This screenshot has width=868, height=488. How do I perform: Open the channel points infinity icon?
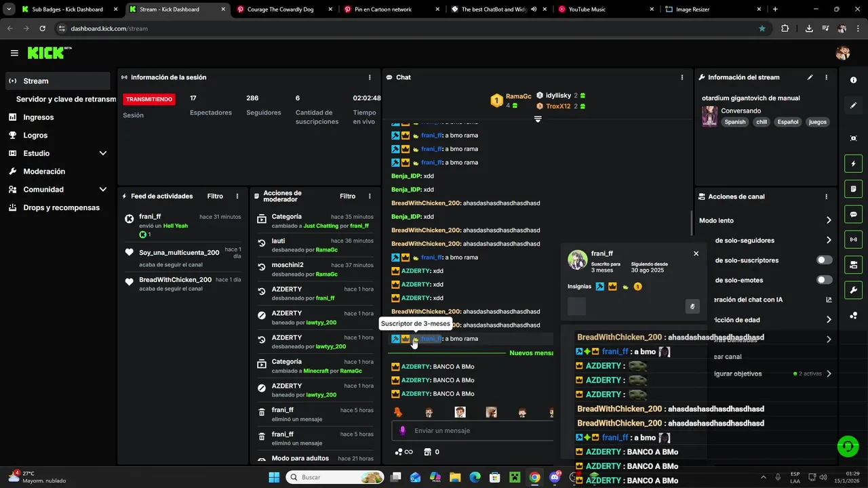coord(404,452)
